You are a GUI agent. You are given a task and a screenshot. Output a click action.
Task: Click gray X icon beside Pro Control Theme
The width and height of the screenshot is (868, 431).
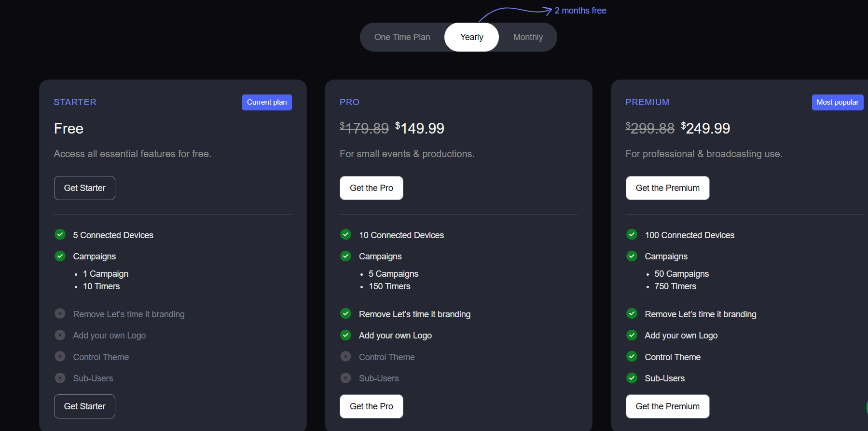[x=345, y=357]
